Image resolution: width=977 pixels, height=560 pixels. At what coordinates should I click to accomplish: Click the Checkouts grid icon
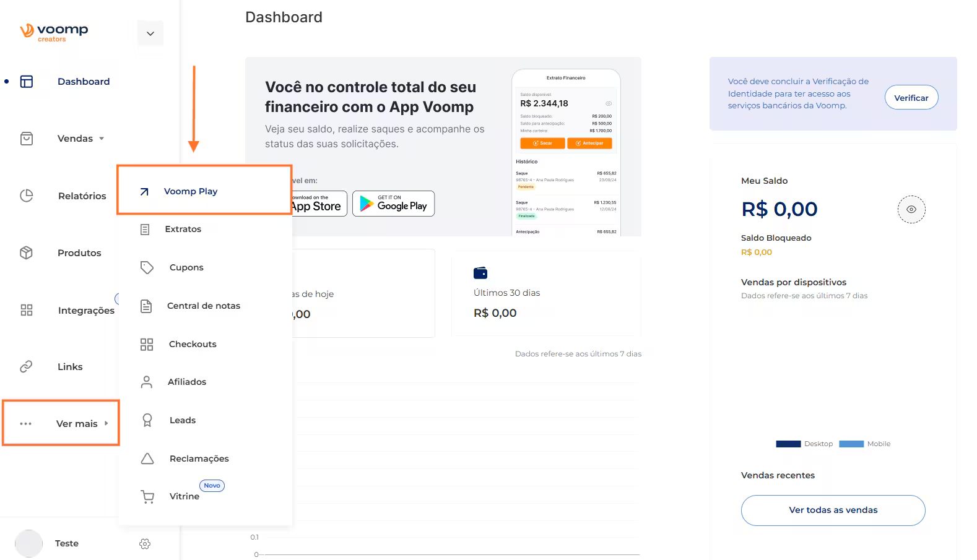pos(147,344)
